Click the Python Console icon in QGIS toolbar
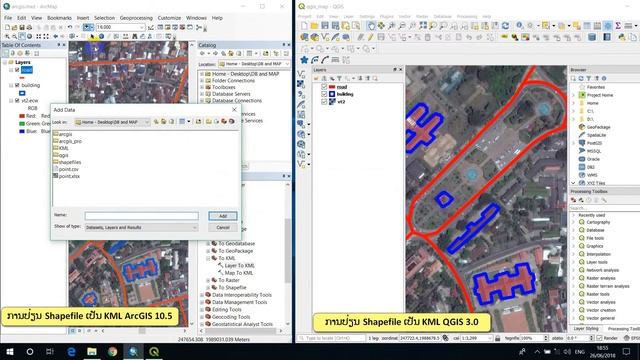The image size is (640, 360). click(622, 37)
